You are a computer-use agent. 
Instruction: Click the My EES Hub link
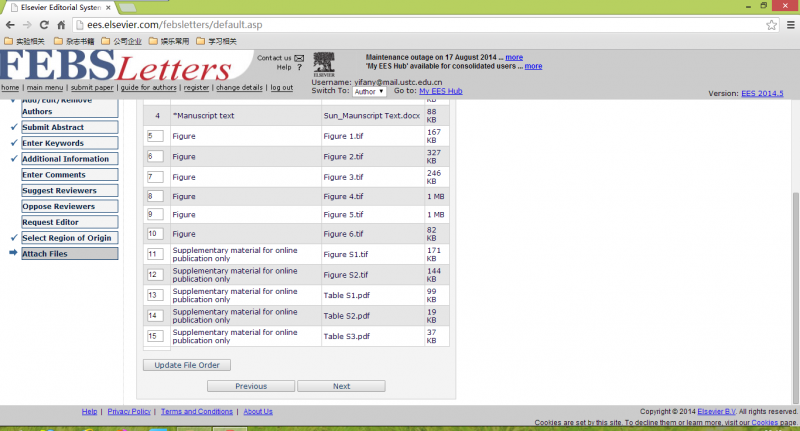coord(441,91)
